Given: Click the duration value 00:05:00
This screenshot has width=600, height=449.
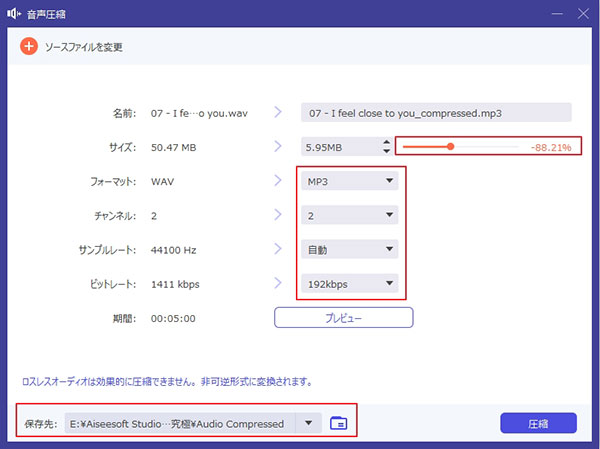Looking at the screenshot, I should [173, 318].
